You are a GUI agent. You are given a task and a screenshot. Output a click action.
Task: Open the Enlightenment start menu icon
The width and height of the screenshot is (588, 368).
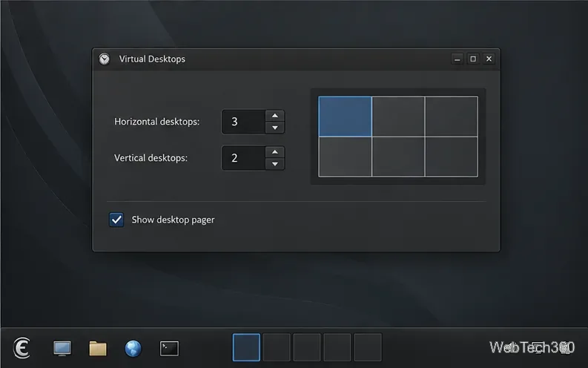click(x=22, y=348)
